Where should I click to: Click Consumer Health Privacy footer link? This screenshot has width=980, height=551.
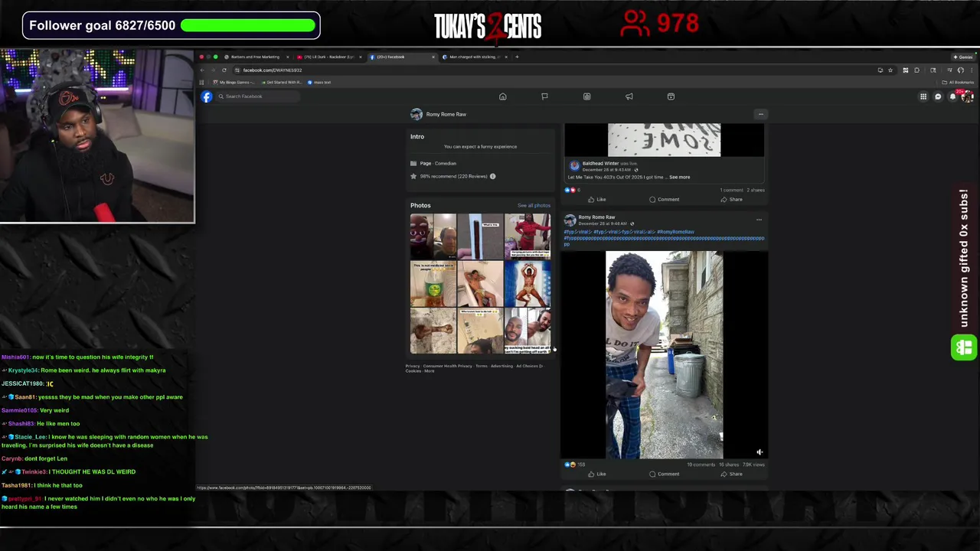coord(448,366)
